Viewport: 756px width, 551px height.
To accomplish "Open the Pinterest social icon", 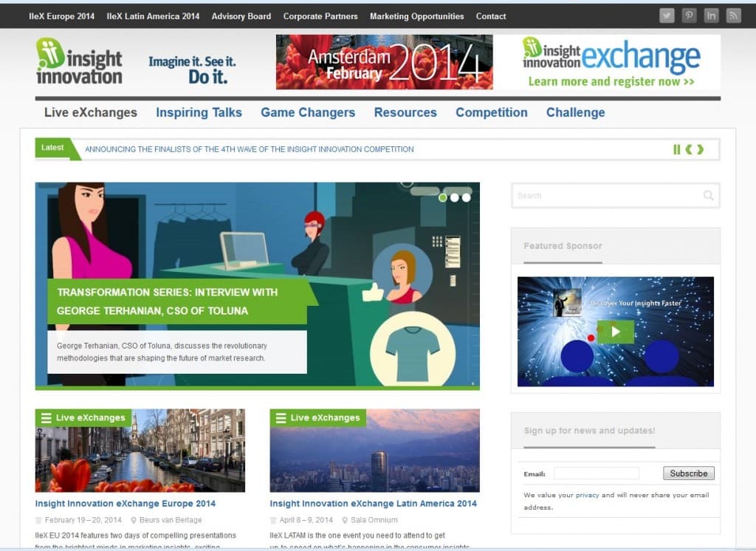I will (689, 16).
